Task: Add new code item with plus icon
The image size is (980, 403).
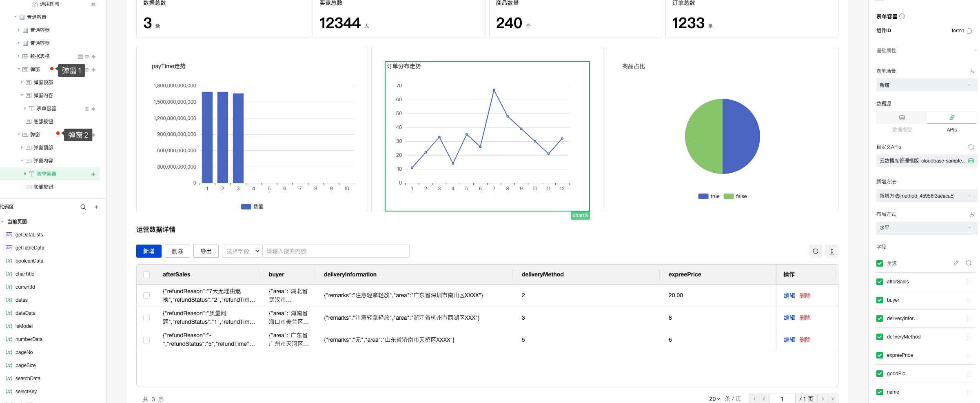Action: pyautogui.click(x=96, y=207)
